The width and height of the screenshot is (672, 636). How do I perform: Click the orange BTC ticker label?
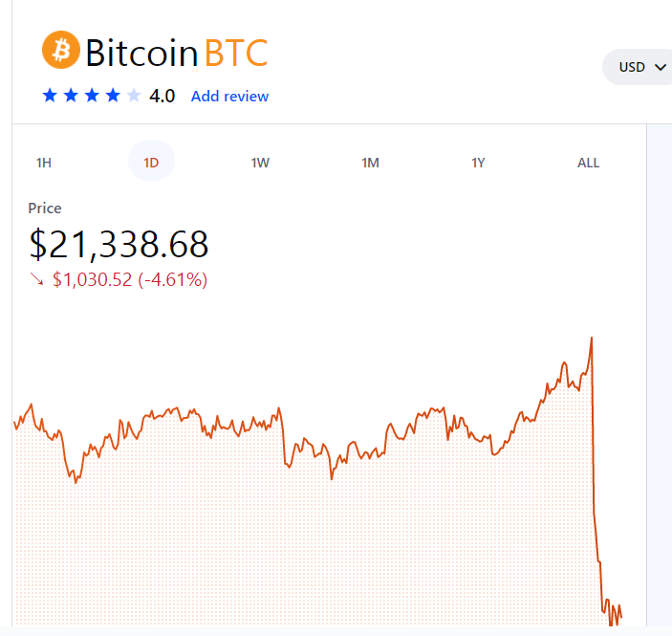[x=236, y=53]
